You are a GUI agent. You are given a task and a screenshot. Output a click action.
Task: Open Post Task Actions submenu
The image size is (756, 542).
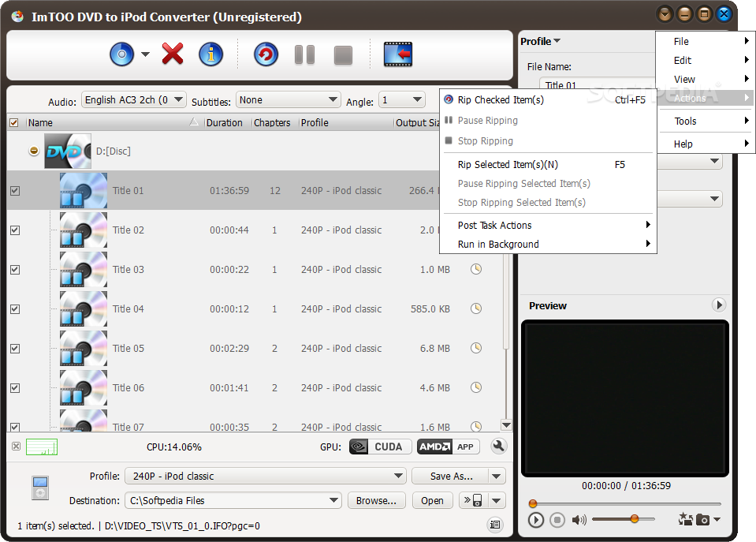[548, 226]
